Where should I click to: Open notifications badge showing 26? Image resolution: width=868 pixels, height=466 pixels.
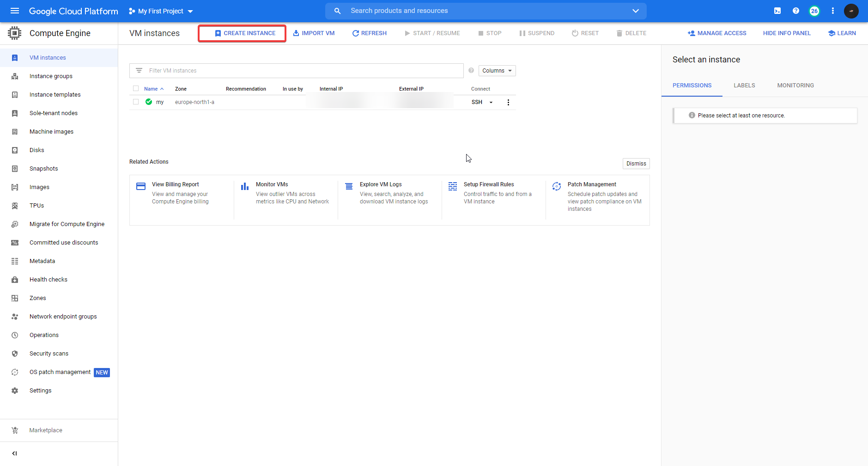[814, 11]
